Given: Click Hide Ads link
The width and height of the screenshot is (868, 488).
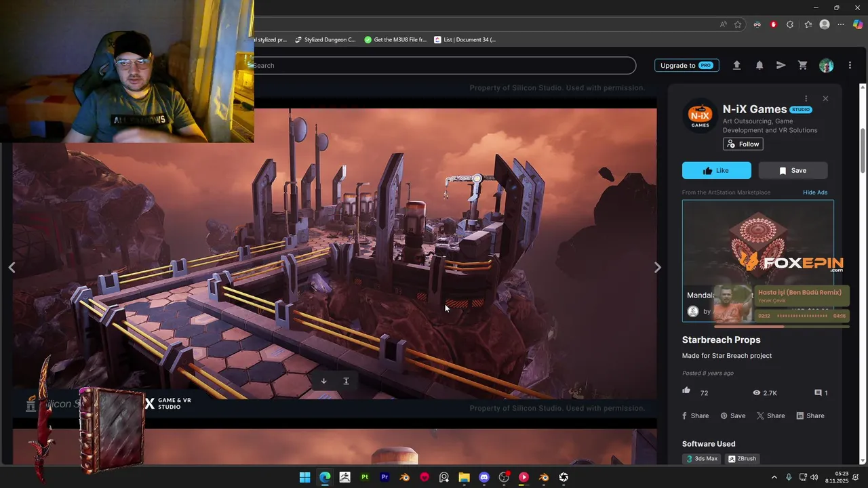Looking at the screenshot, I should (815, 192).
